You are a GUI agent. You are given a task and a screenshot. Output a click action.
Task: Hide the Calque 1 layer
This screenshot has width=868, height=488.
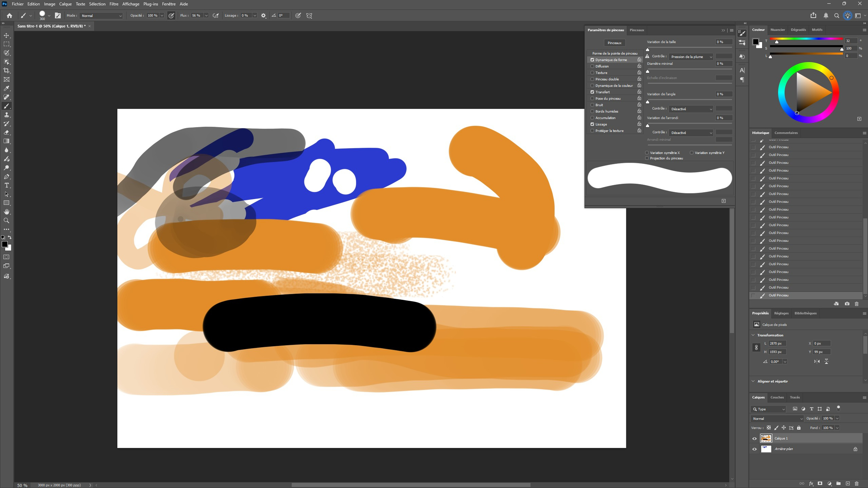tap(754, 438)
